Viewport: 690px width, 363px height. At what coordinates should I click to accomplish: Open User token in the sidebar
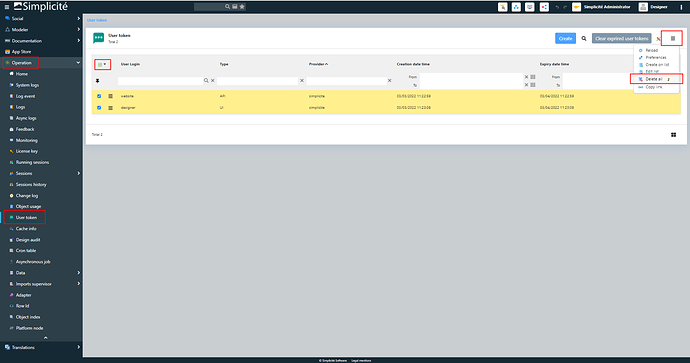coord(26,217)
